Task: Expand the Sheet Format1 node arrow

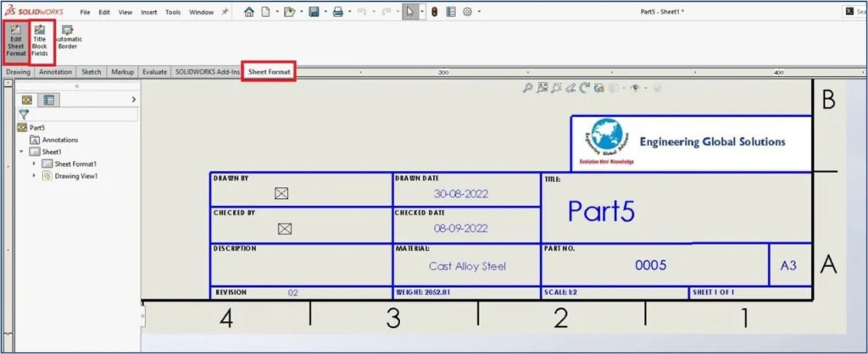Action: tap(34, 163)
